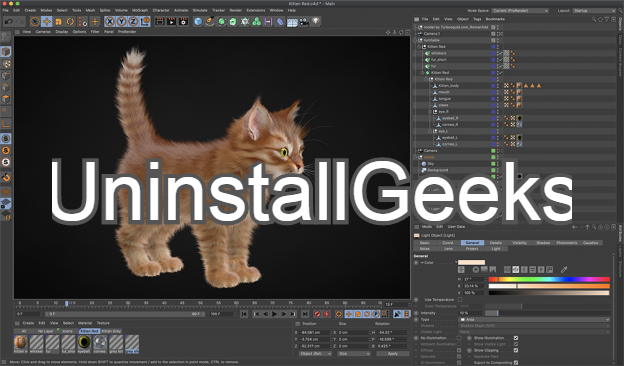Enable the Use Temperature checkbox
Viewport: 624px width, 366px height.
click(x=460, y=300)
